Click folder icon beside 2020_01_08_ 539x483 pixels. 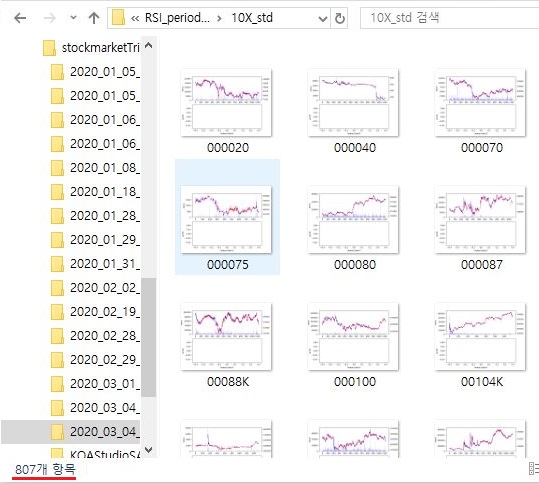click(57, 168)
